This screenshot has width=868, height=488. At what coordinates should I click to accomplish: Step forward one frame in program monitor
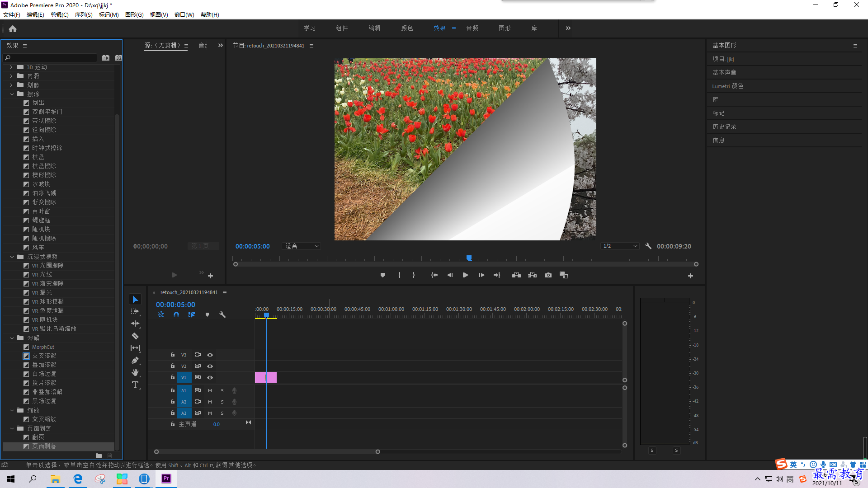[481, 275]
